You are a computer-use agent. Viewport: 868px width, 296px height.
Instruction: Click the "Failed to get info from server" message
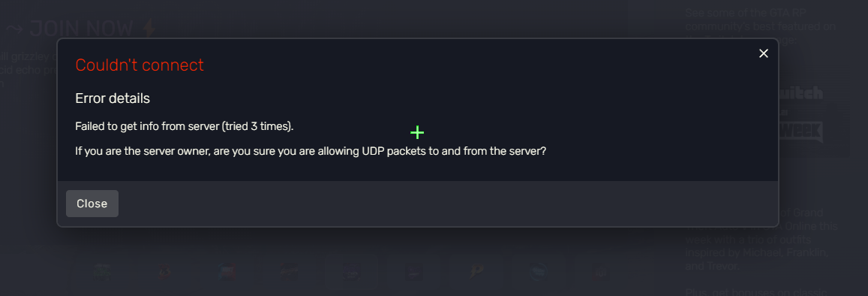[185, 125]
